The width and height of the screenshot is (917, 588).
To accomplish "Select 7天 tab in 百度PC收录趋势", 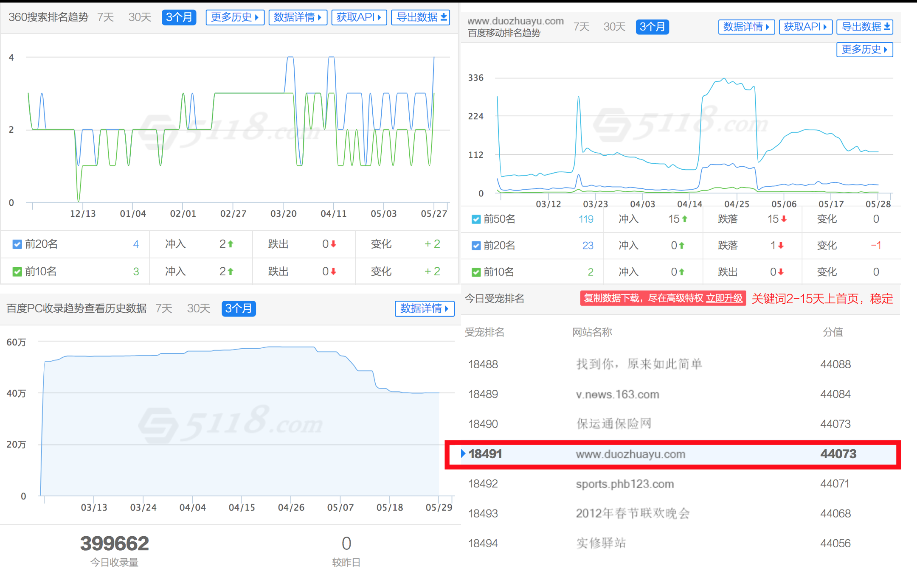I will (x=163, y=308).
